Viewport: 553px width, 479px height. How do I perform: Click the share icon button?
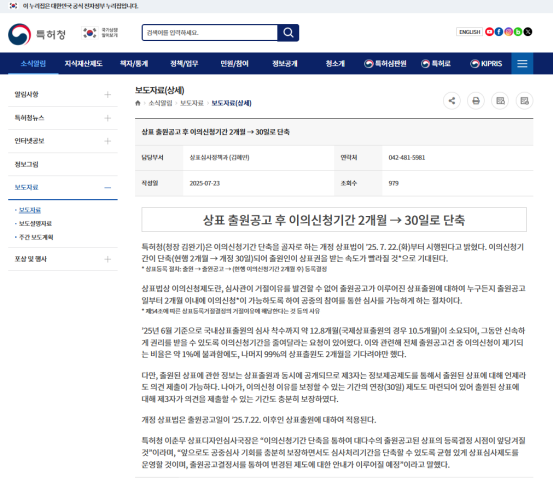click(x=452, y=101)
